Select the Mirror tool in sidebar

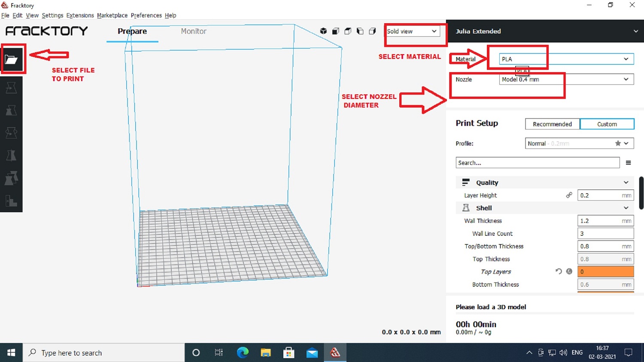(x=11, y=155)
